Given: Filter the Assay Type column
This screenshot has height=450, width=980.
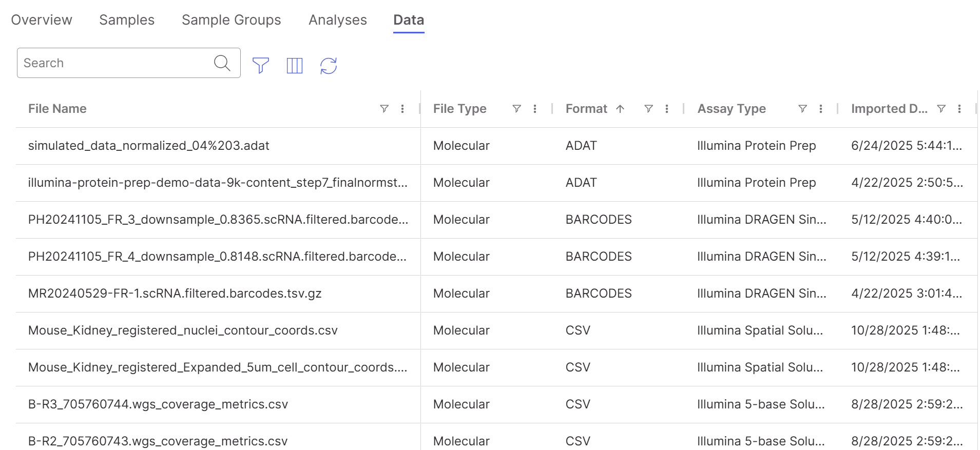Looking at the screenshot, I should coord(802,109).
